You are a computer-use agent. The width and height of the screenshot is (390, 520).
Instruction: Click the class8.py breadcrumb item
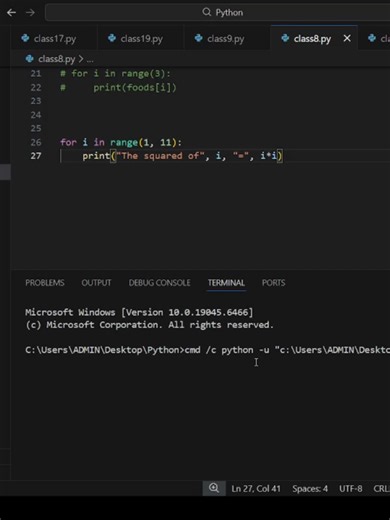56,59
